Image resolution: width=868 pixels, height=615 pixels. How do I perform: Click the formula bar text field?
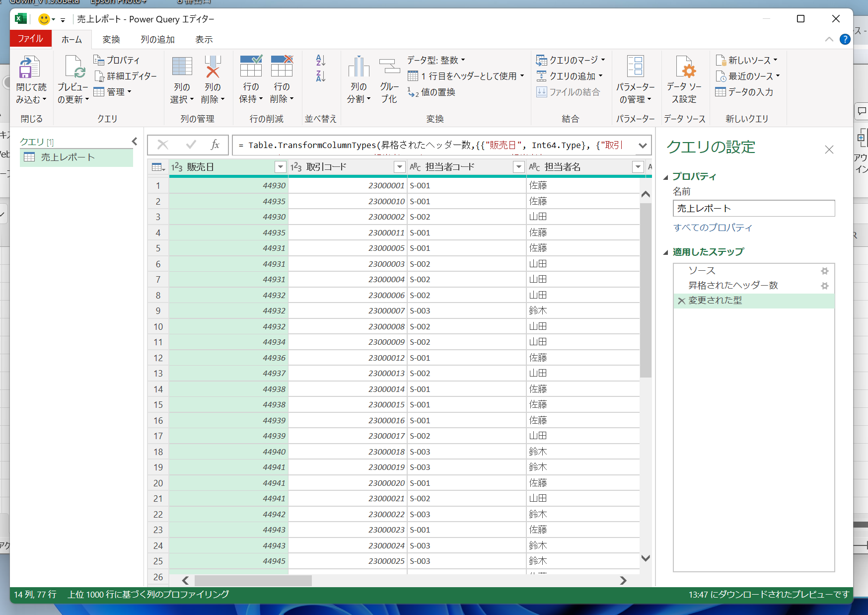434,145
